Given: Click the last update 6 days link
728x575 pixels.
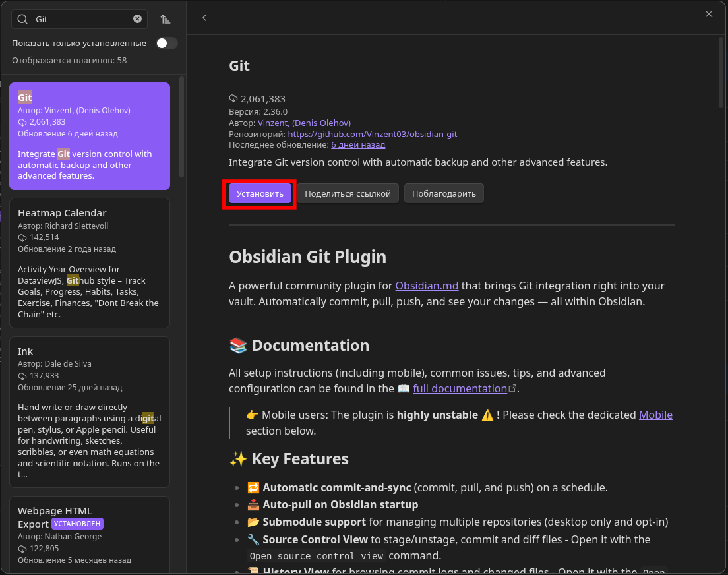Looking at the screenshot, I should (x=358, y=144).
